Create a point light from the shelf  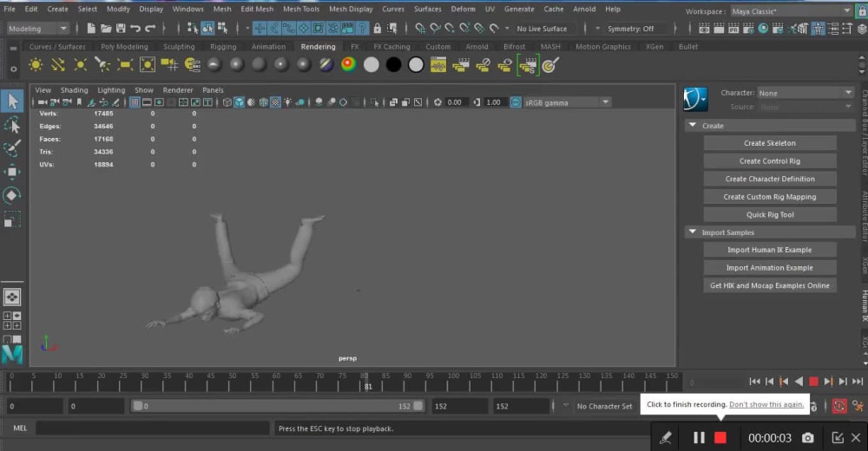point(80,65)
